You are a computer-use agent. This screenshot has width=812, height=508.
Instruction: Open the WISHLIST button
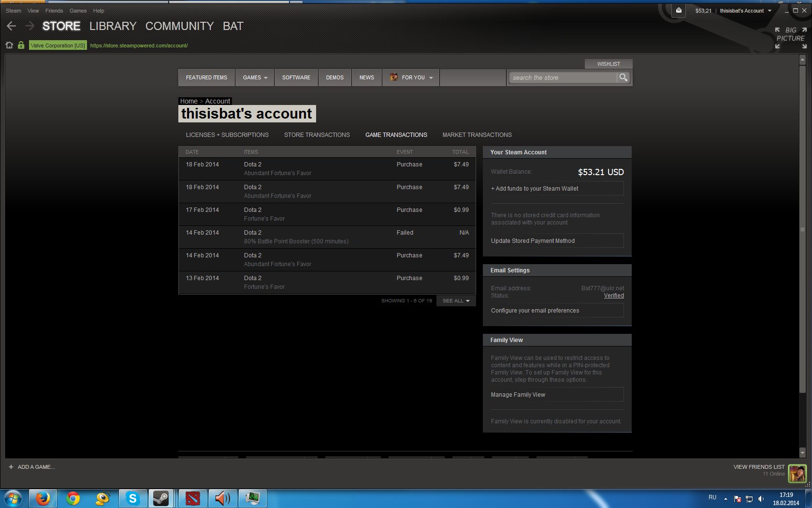point(609,64)
